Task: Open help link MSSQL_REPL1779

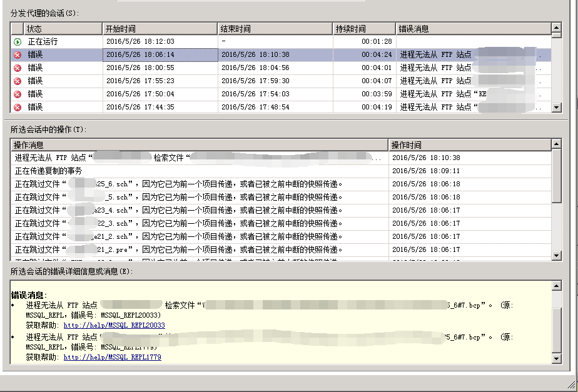Action: pyautogui.click(x=113, y=357)
